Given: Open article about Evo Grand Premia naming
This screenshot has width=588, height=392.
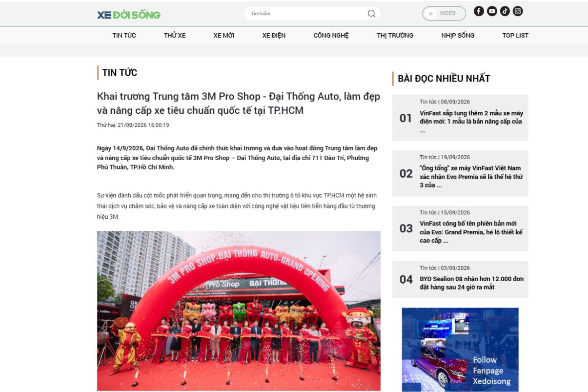Looking at the screenshot, I should click(x=471, y=232).
